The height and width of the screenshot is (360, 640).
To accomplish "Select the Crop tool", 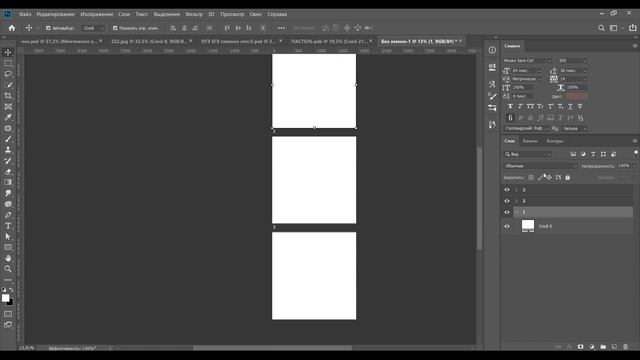I will click(8, 96).
